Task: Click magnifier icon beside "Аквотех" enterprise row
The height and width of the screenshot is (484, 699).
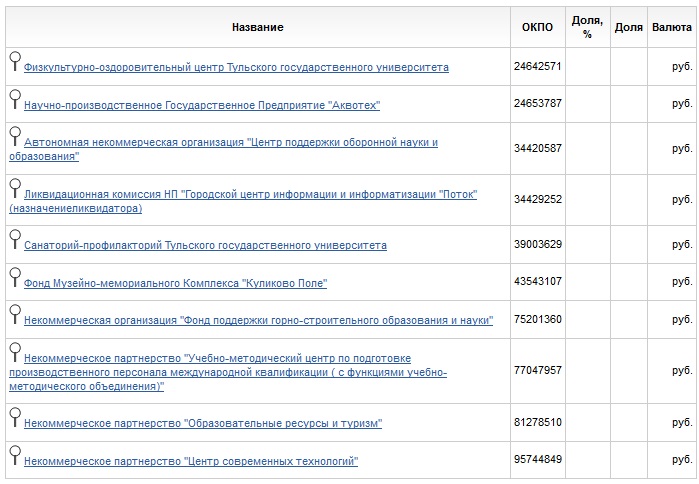Action: tap(14, 98)
